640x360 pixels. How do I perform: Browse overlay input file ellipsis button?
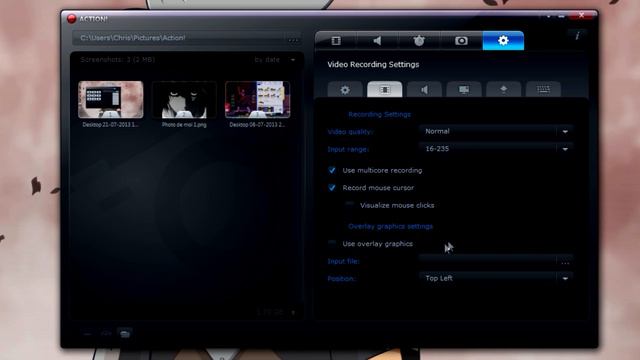pos(565,261)
